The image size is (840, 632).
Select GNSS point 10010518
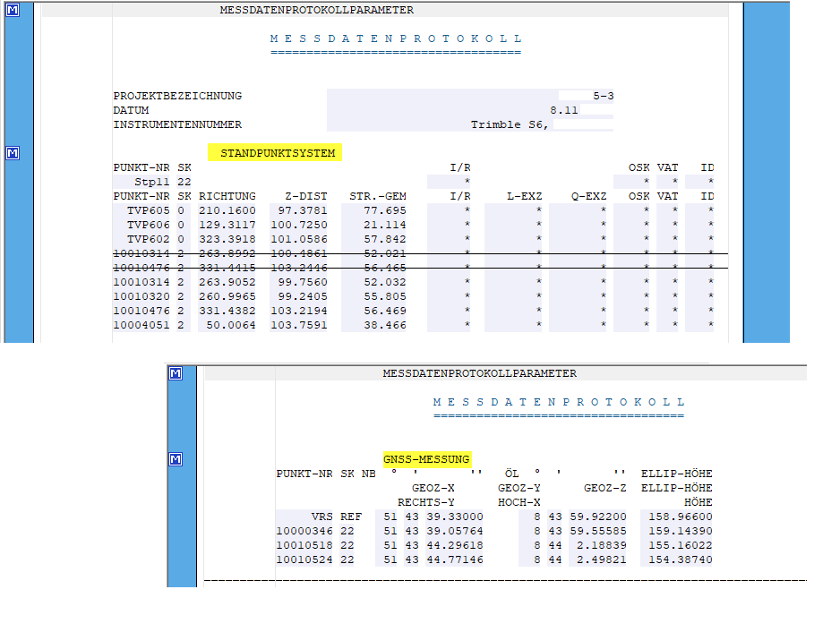[x=304, y=545]
